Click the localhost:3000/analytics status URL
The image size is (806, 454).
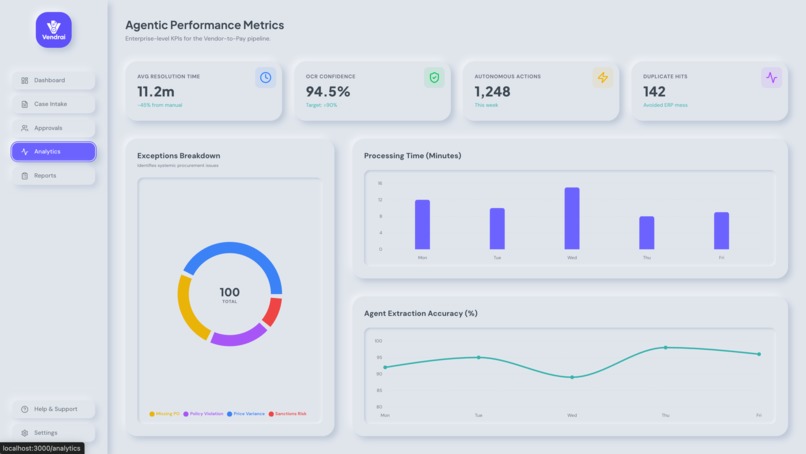click(42, 448)
